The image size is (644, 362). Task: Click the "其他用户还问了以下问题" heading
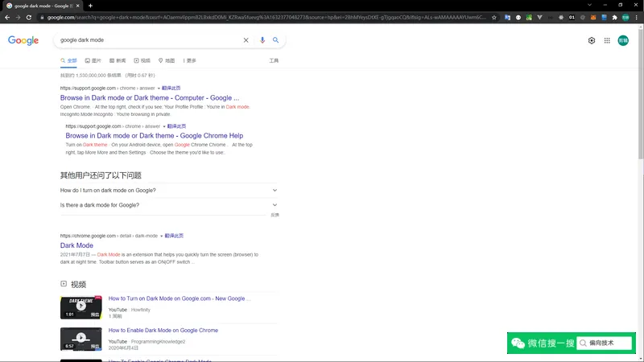pos(101,175)
